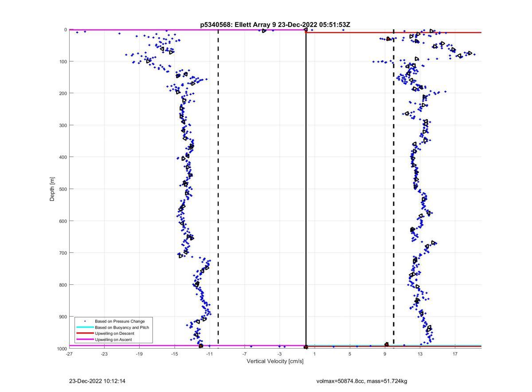Click the x-axis tick label -23
Screen dimensions: 532x392
click(x=104, y=354)
